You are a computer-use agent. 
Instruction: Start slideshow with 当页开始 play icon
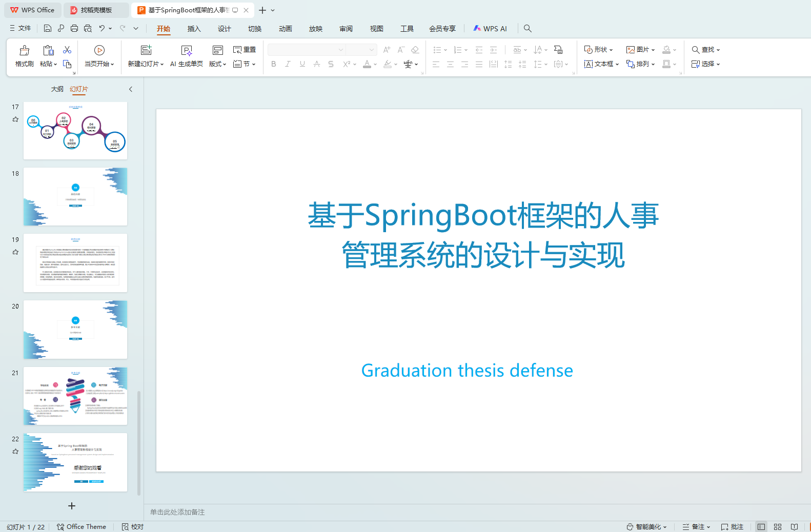[x=99, y=50]
